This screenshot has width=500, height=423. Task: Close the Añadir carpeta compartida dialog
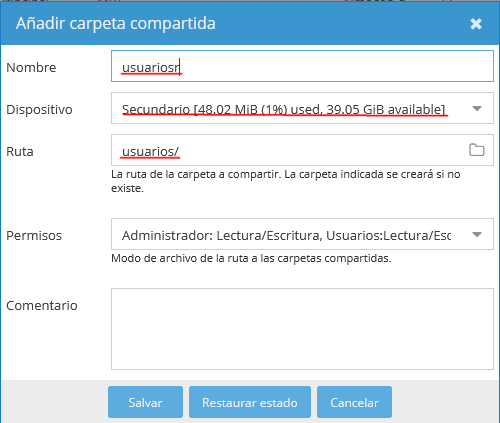(476, 24)
